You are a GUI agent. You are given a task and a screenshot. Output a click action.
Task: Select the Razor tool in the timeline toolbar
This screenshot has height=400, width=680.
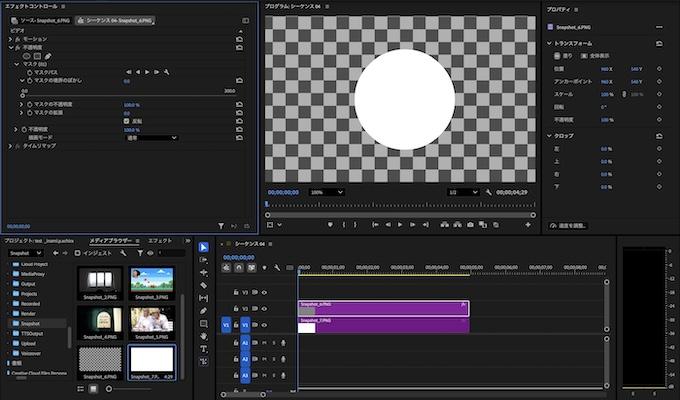coord(204,285)
